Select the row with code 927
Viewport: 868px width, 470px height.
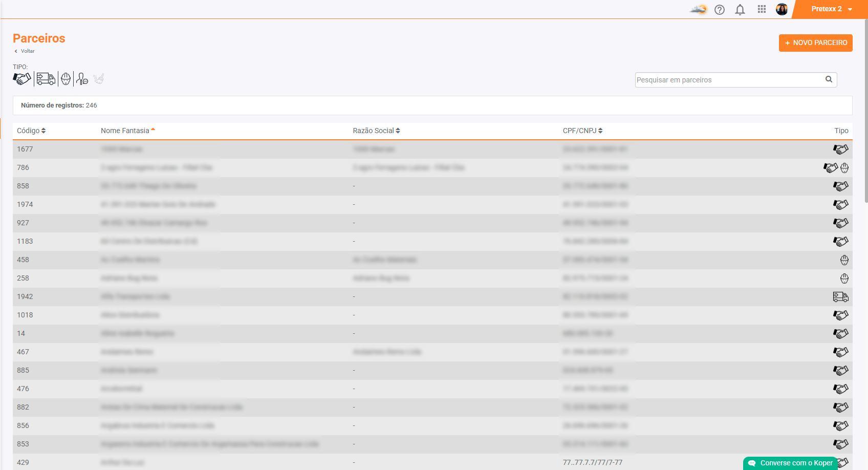[x=432, y=223]
